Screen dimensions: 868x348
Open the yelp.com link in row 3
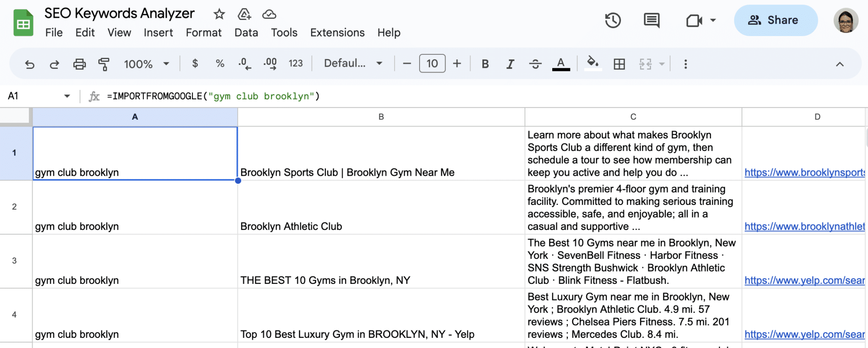804,280
